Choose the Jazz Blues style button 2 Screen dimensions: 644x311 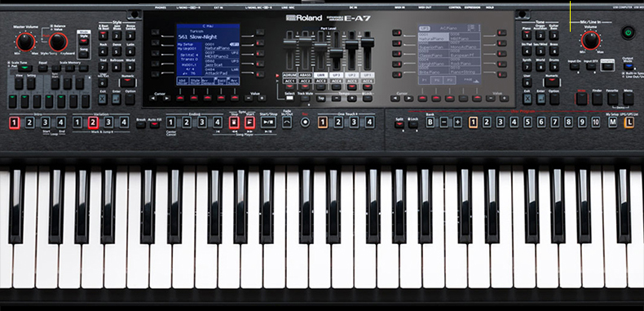pos(117,35)
